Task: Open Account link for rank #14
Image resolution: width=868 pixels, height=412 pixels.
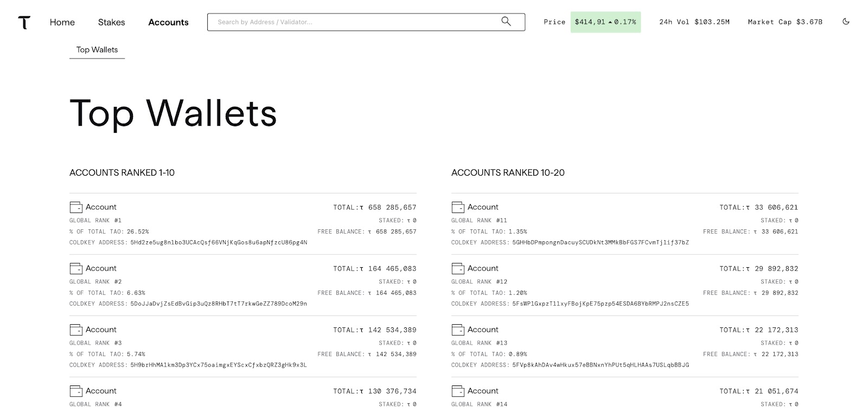Action: pos(483,391)
